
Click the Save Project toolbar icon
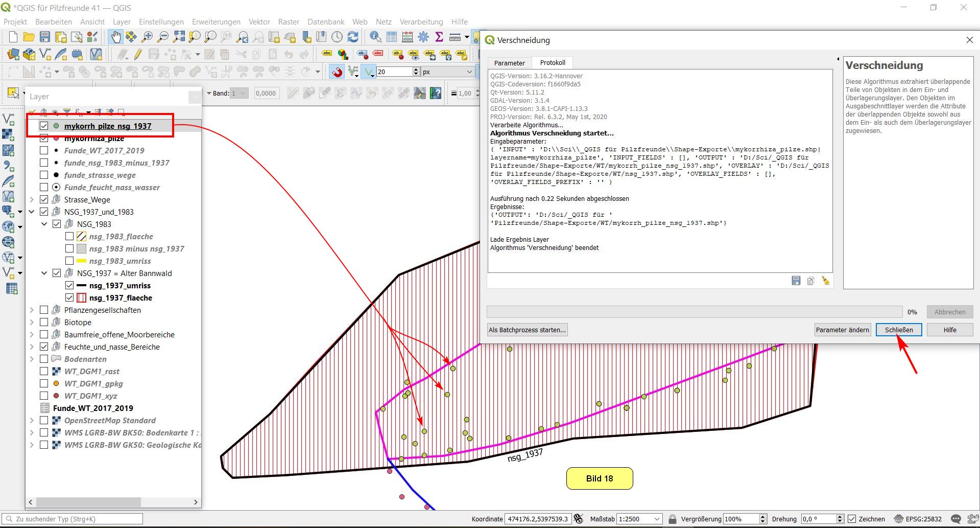45,37
